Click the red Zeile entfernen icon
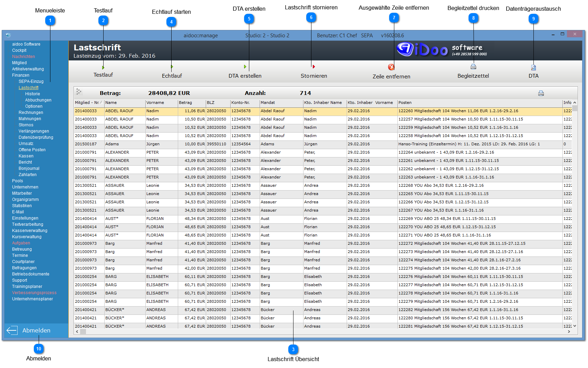 tap(391, 67)
